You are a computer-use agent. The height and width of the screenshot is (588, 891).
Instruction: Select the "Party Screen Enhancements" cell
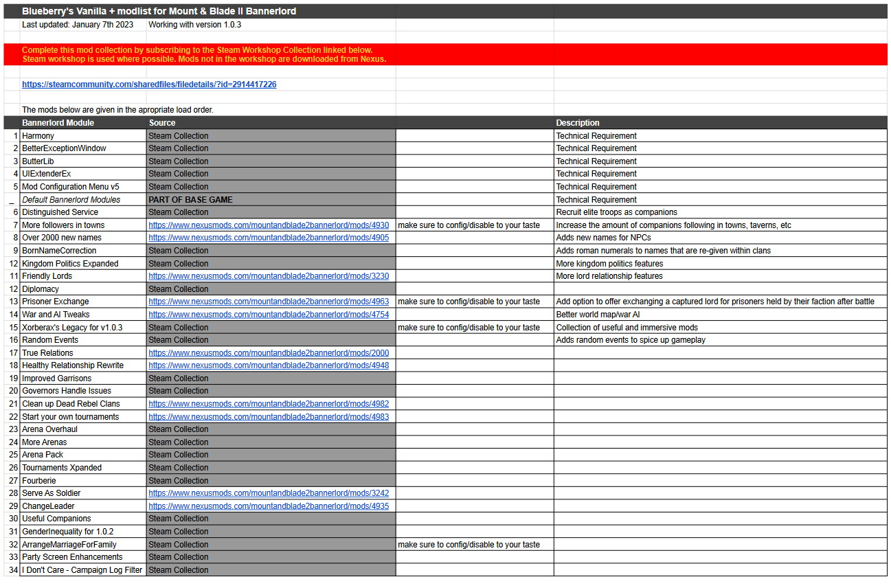83,557
